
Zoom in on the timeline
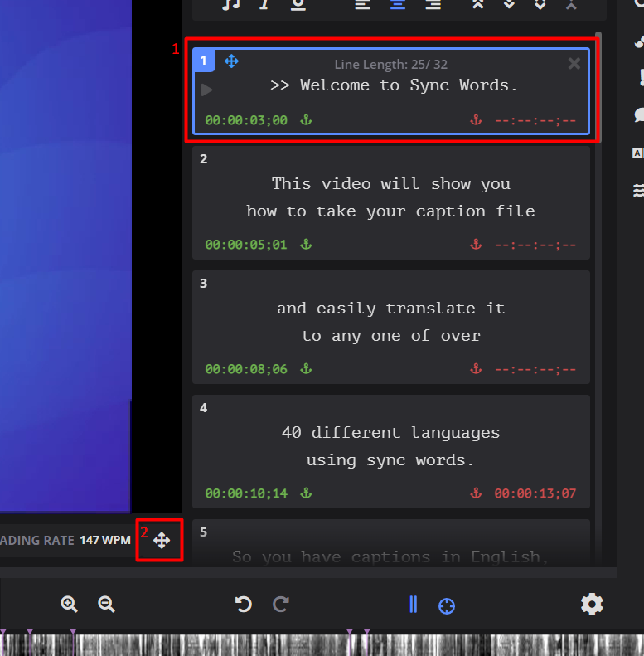pyautogui.click(x=69, y=605)
